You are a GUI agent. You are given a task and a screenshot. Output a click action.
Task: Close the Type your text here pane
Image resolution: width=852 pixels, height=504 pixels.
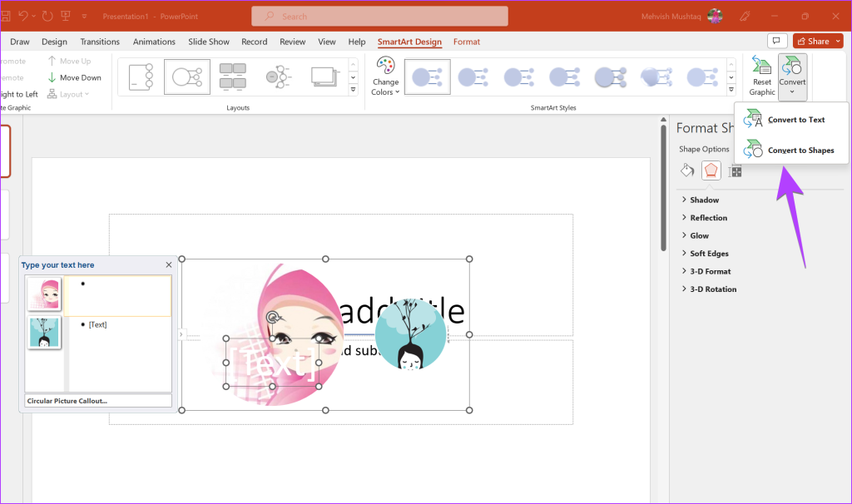click(x=168, y=264)
